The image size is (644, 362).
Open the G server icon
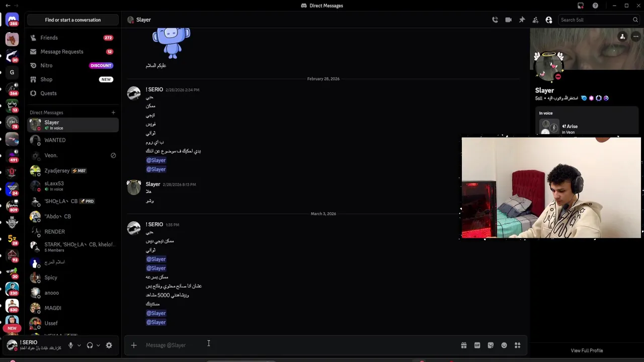pos(12,72)
